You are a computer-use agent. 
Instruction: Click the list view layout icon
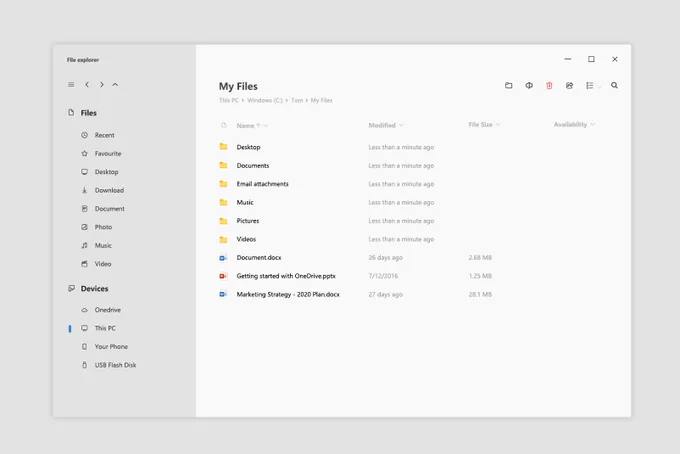click(589, 85)
